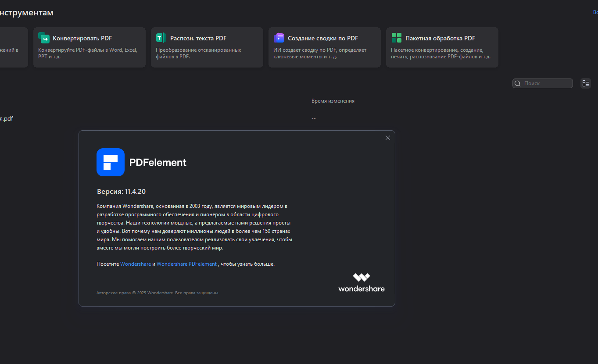The width and height of the screenshot is (598, 364).
Task: Open the recent file ending in .pdf
Action: (7, 118)
